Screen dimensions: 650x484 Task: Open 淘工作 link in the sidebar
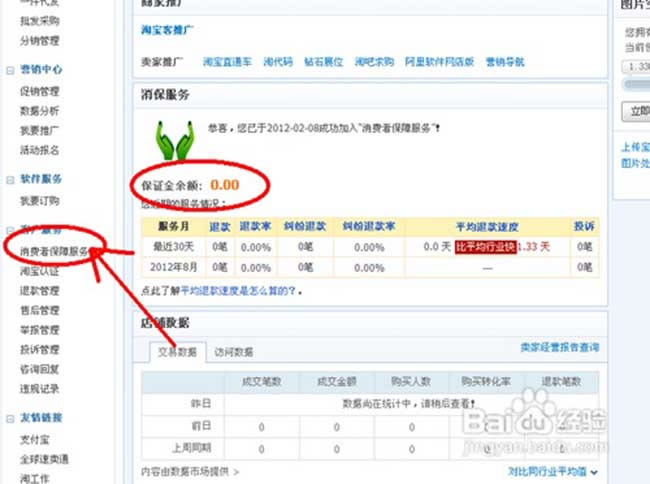tap(34, 479)
